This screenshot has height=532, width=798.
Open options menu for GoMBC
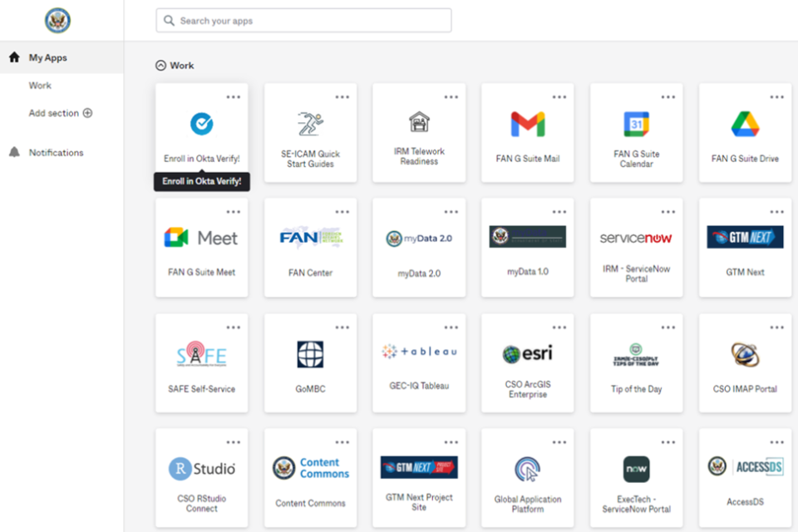click(x=342, y=328)
